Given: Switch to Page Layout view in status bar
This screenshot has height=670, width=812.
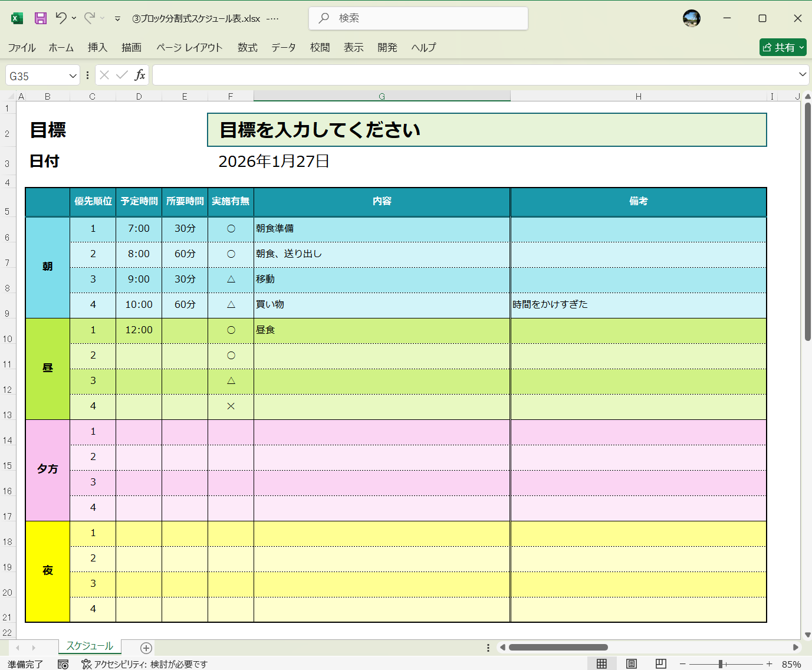Looking at the screenshot, I should click(630, 663).
